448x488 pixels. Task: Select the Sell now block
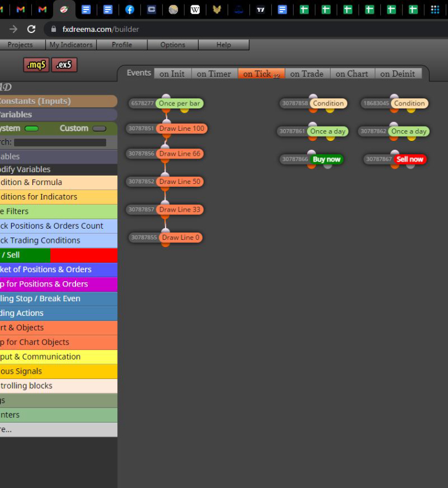point(410,159)
